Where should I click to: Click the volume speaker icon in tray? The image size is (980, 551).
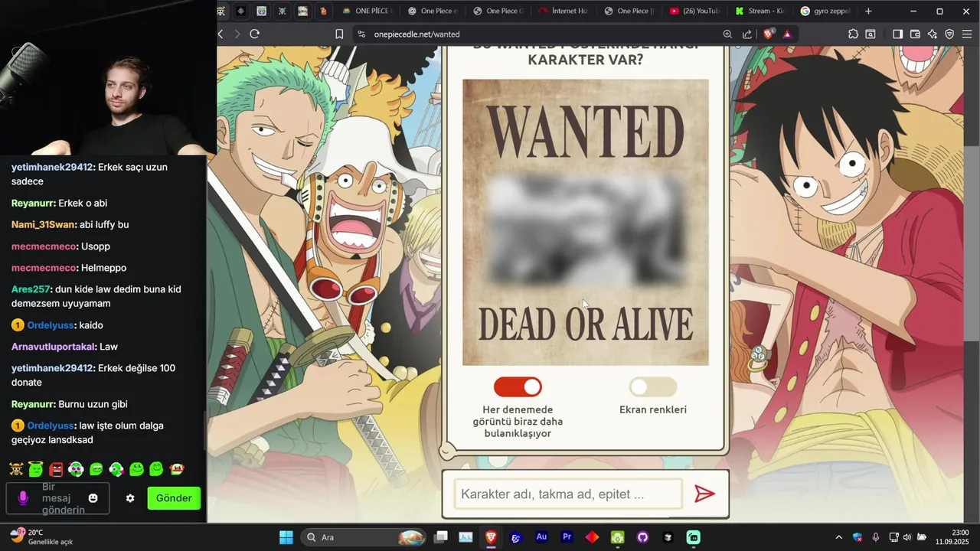(907, 537)
